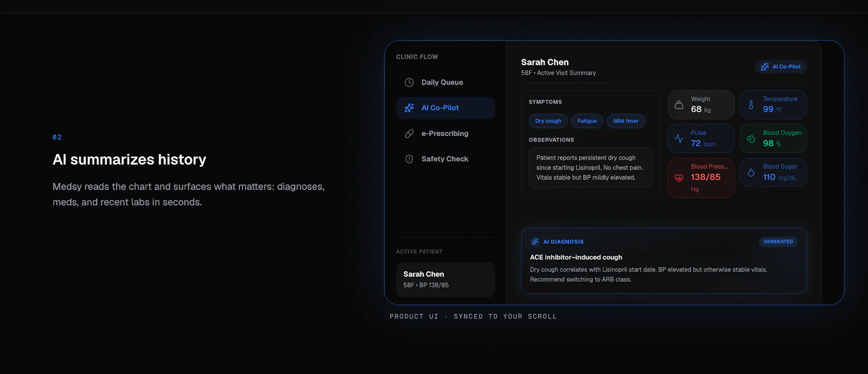The image size is (868, 374).
Task: Click the GENERATED status badge
Action: 778,242
